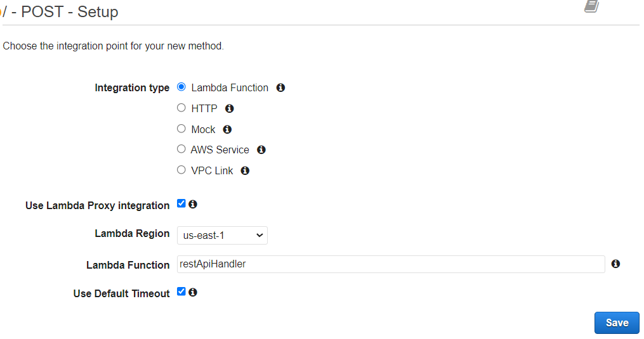Click info icon beside Lambda Function radio option
Image resolution: width=644 pixels, height=339 pixels.
280,87
